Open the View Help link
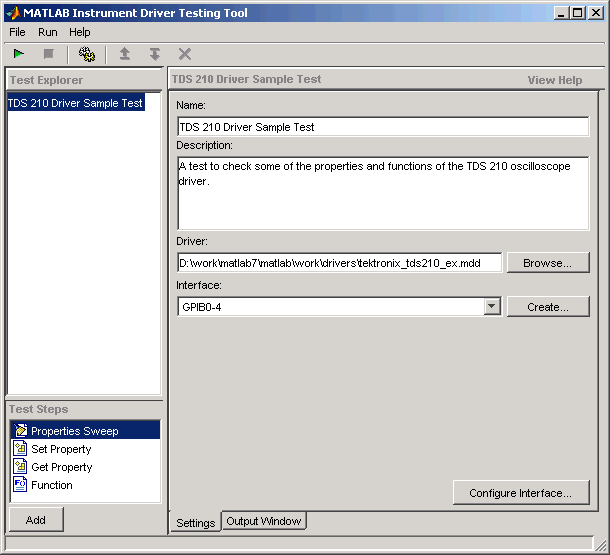The height and width of the screenshot is (555, 610). (555, 80)
